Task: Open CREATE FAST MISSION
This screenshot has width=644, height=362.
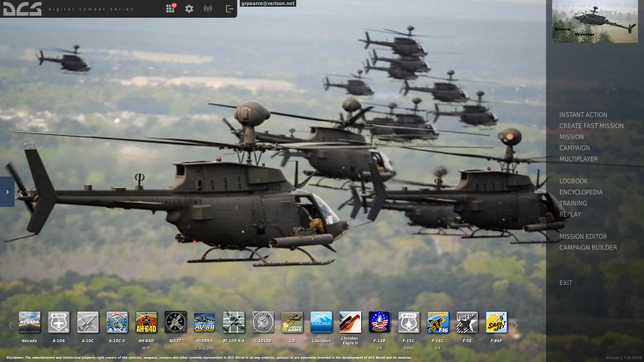Action: coord(591,126)
